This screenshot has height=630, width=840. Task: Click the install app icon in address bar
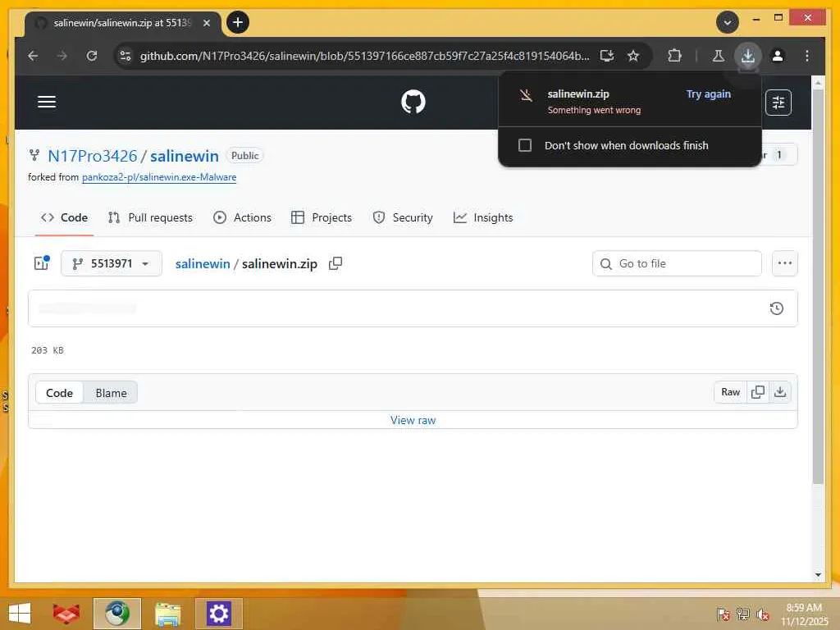(x=606, y=56)
